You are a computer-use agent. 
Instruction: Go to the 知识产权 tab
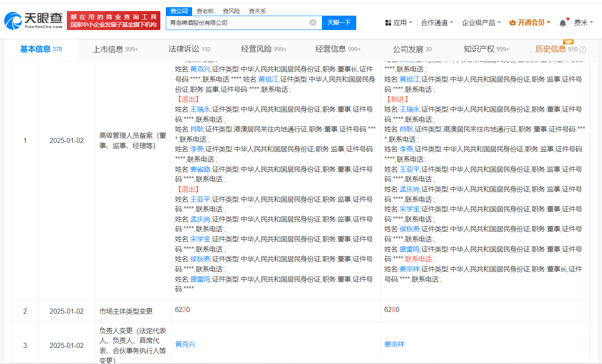coord(486,49)
